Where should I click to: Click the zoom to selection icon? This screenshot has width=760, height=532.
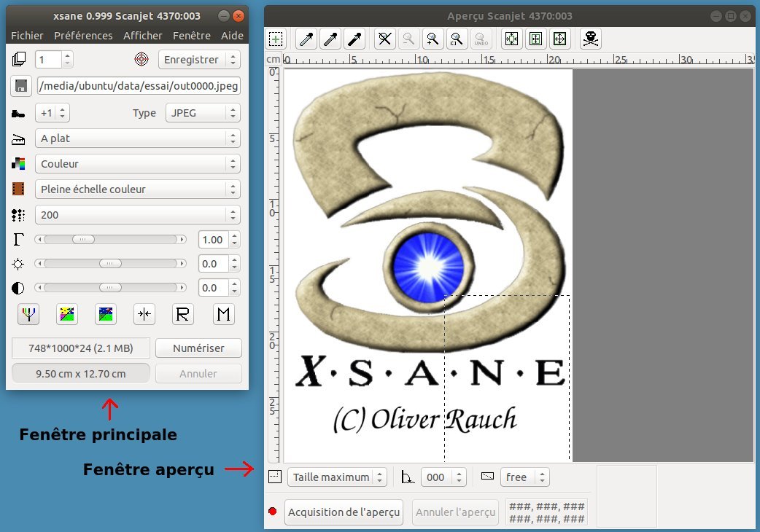457,39
